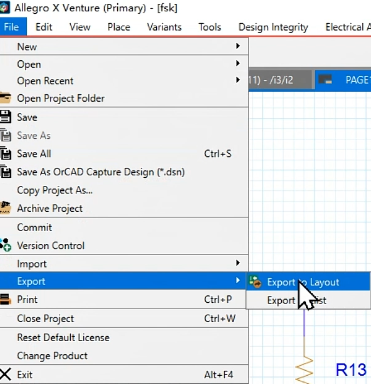Expand the Import submenu arrow
This screenshot has height=384, width=371.
[x=238, y=263]
